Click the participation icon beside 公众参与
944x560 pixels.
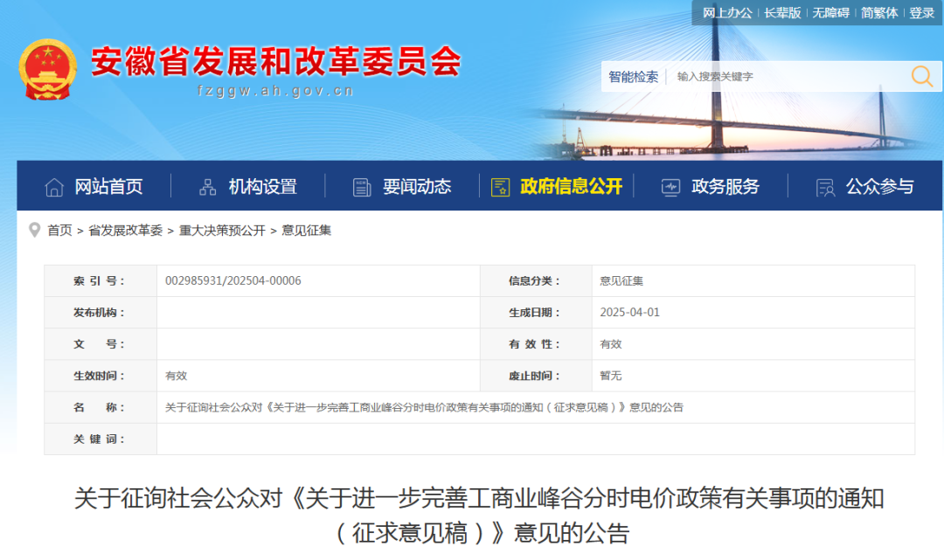tap(824, 187)
